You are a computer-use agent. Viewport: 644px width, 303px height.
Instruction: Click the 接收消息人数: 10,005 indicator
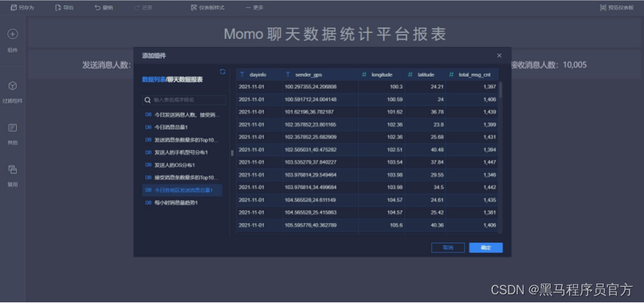point(548,64)
